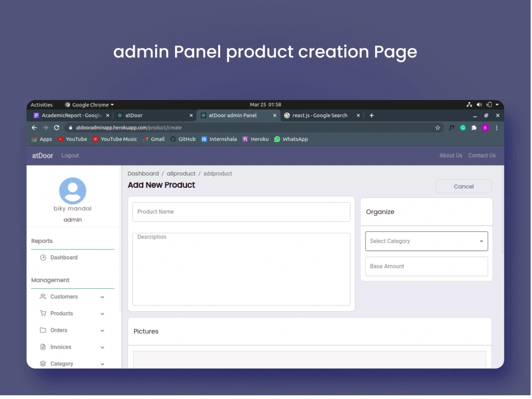Screen dimensions: 532x399
Task: Open the Select Category dropdown
Action: 427,241
